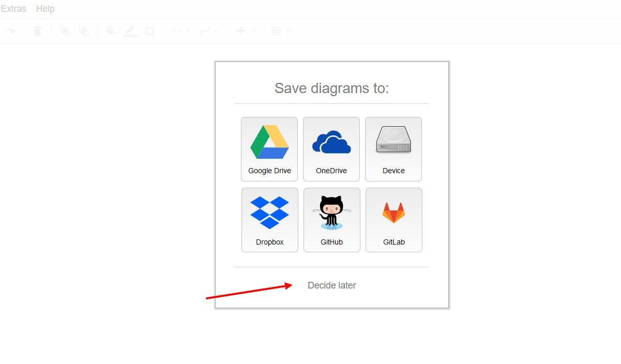Select Dropbox storage option

tap(270, 220)
